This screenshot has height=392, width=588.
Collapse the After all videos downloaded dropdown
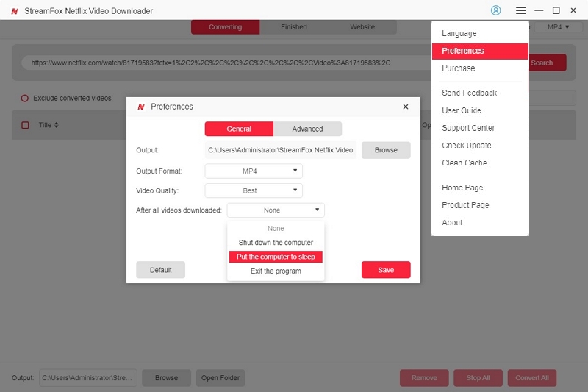click(276, 210)
